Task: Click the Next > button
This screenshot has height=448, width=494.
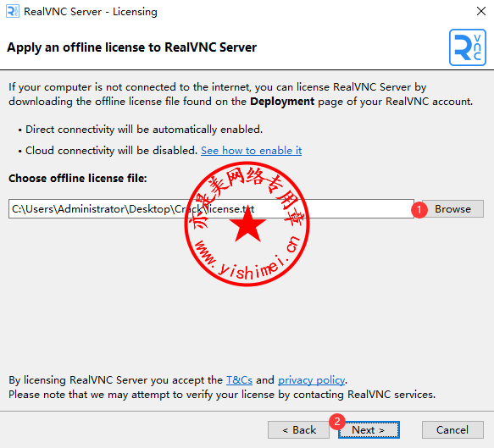Action: pos(369,429)
